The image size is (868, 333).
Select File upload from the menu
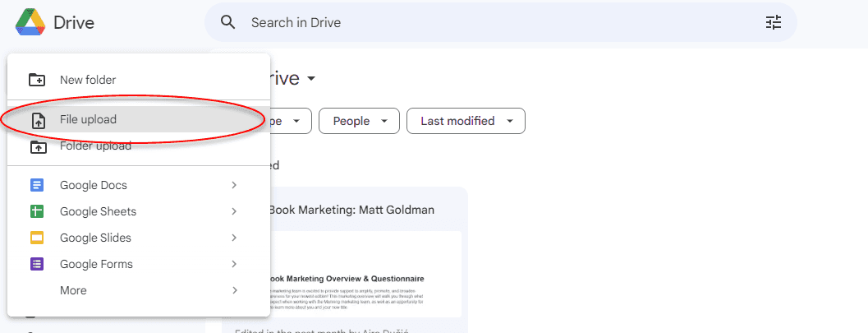tap(89, 120)
